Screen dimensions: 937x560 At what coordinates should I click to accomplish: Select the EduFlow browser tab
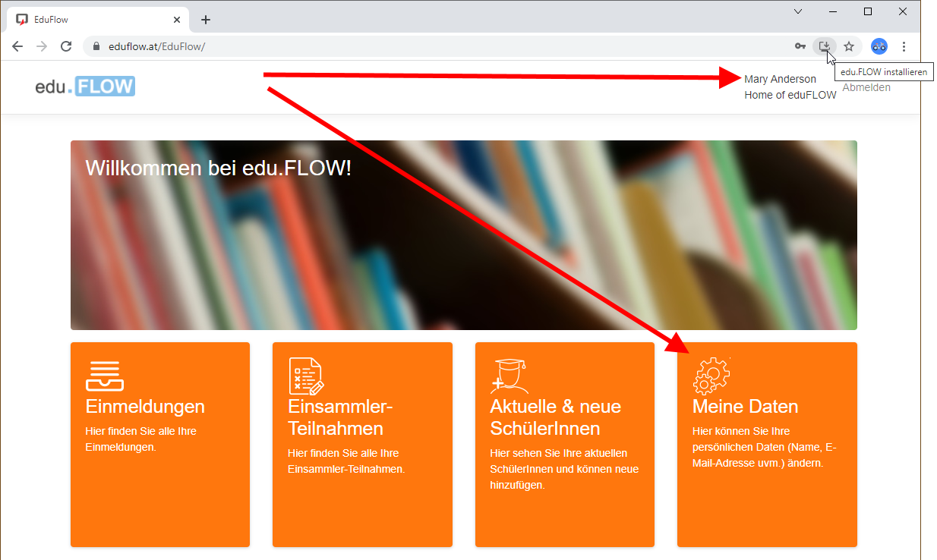[91, 20]
